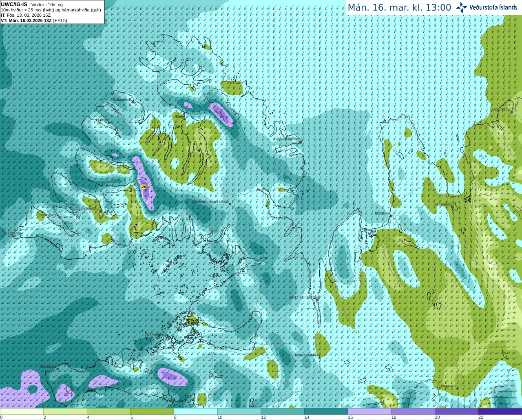
Task: Click the Gjögurflugvöllur station label
Action: point(287,139)
